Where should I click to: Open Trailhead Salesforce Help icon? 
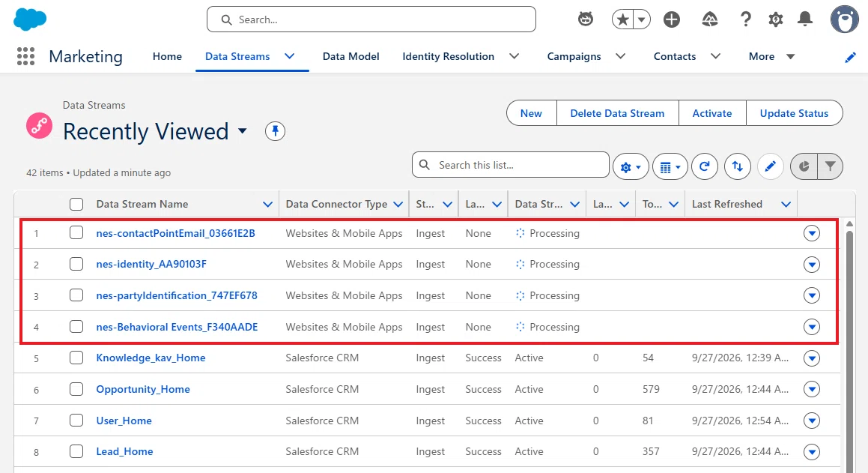[710, 19]
